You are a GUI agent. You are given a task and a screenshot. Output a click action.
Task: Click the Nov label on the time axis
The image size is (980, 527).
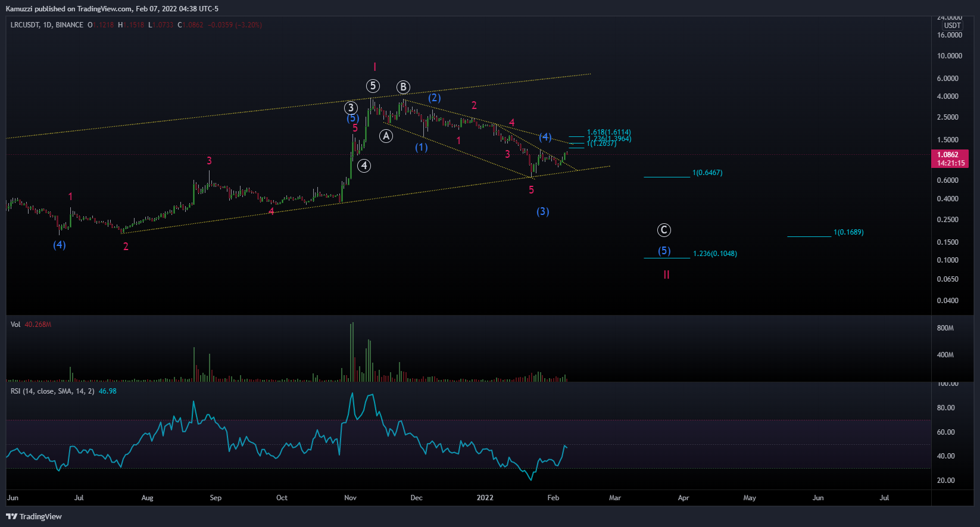351,498
